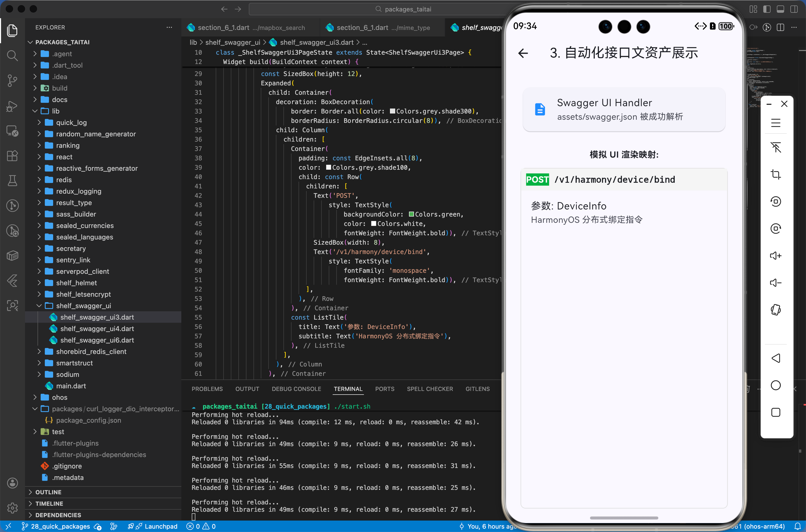Viewport: 806px width, 532px height.
Task: Open the Extensions view
Action: click(12, 156)
